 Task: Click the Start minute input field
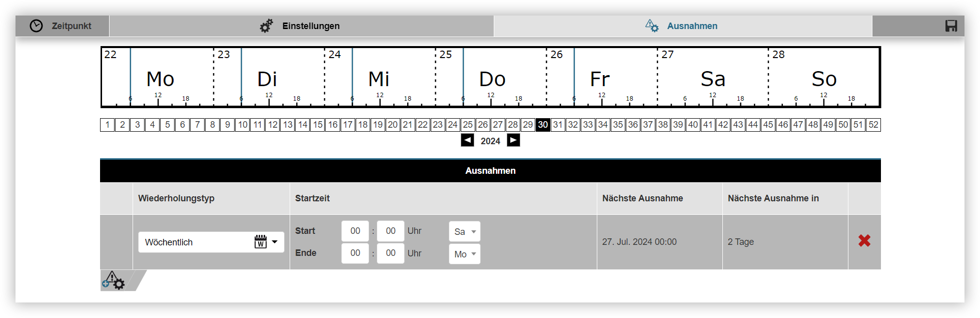coord(390,231)
